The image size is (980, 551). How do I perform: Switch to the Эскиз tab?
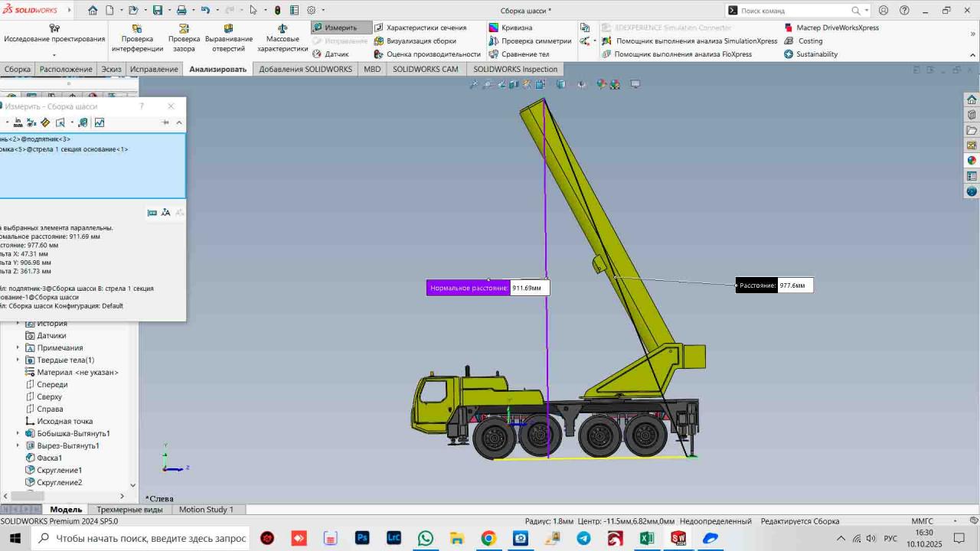(x=111, y=69)
